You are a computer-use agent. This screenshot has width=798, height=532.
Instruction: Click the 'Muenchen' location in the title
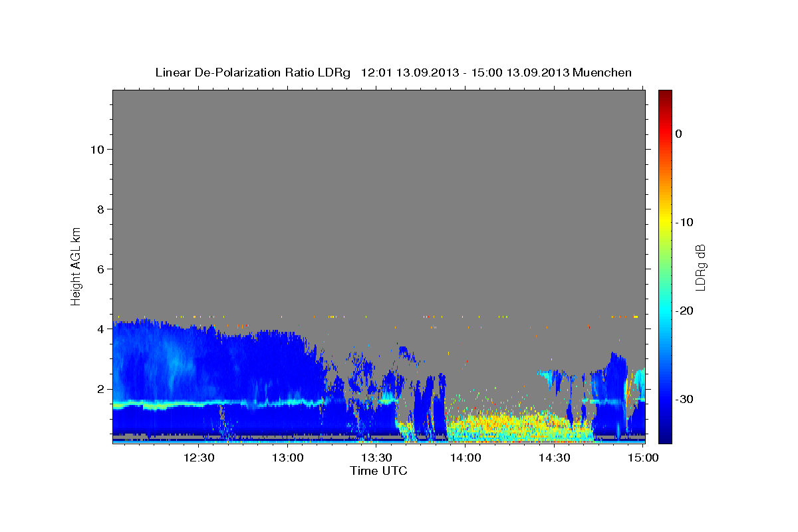pos(602,72)
